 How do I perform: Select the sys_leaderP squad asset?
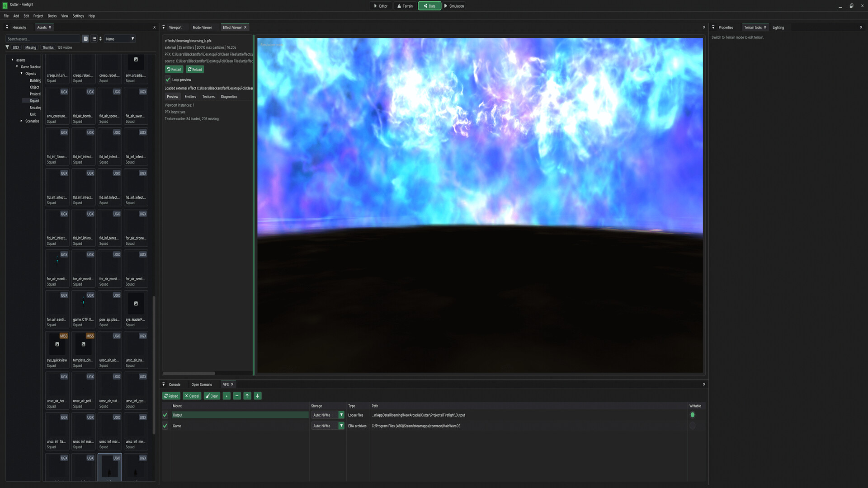pyautogui.click(x=136, y=309)
